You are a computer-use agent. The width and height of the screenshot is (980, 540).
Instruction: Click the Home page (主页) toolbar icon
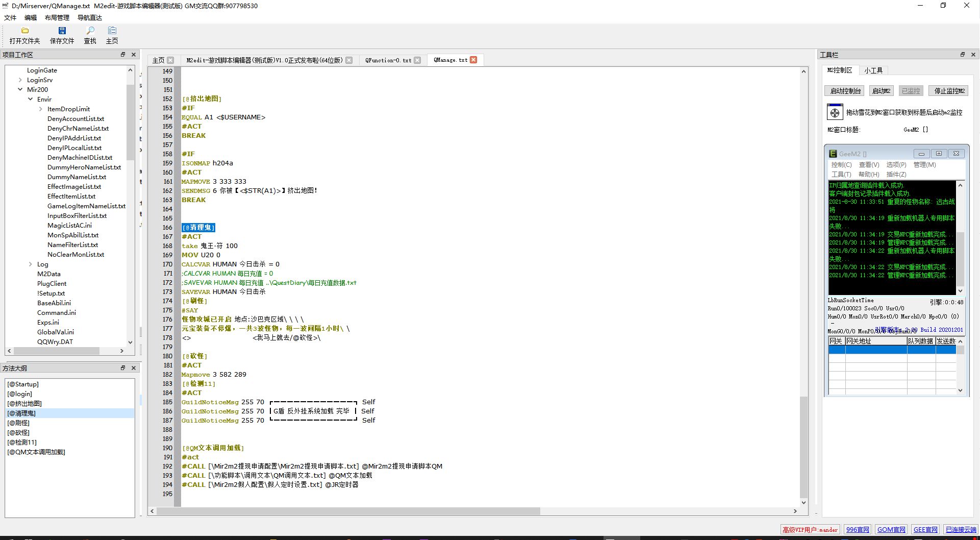112,31
